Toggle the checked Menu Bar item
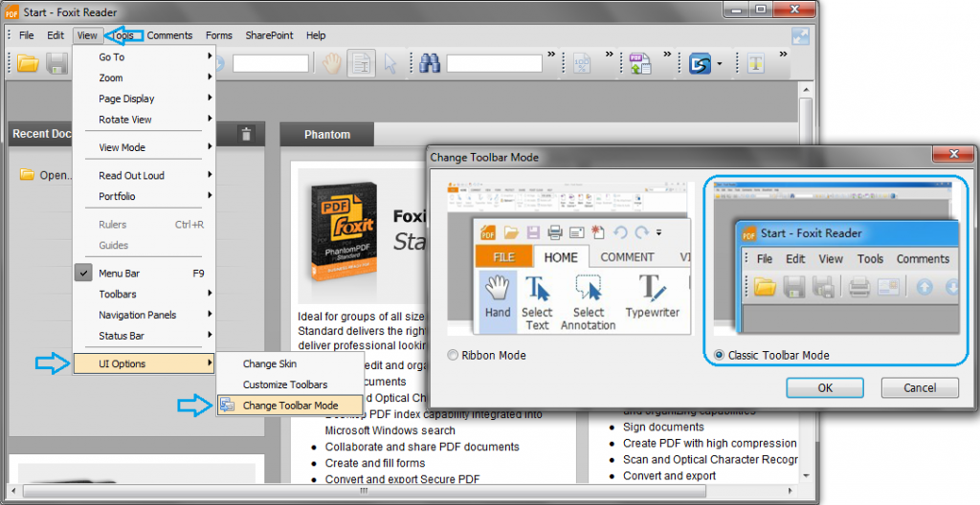The image size is (980, 505). coord(145,274)
